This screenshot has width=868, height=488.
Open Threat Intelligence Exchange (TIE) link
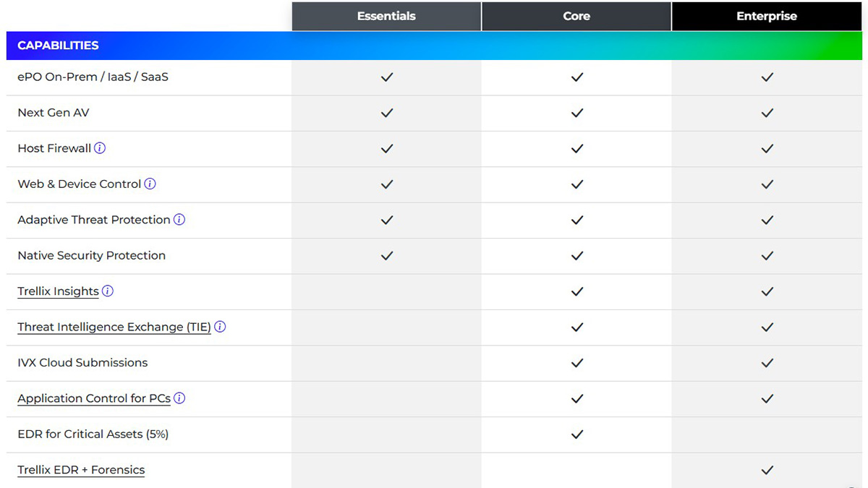(x=114, y=327)
